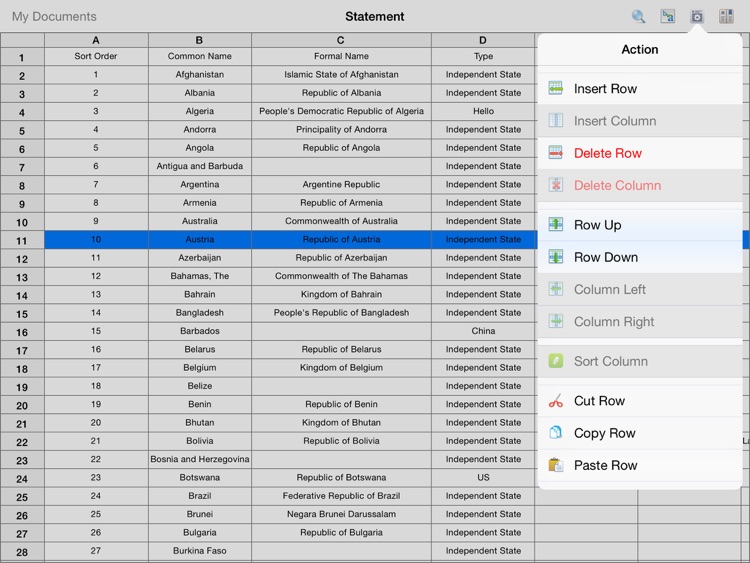Click the Common Name header cell
The width and height of the screenshot is (750, 563).
pos(199,56)
